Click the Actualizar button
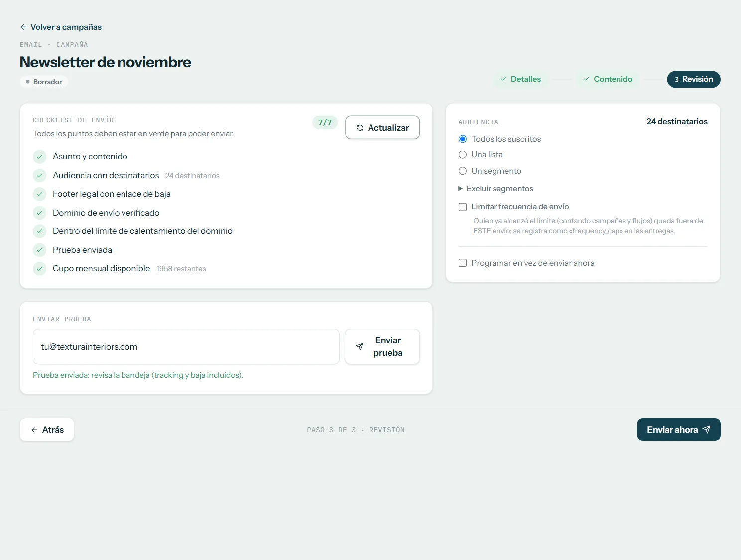The width and height of the screenshot is (741, 560). coord(382,128)
